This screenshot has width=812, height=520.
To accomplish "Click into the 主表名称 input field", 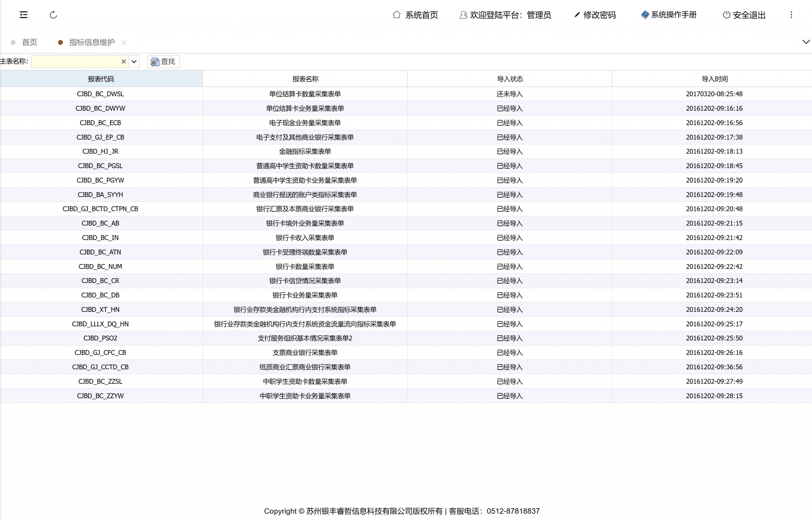I will 76,62.
